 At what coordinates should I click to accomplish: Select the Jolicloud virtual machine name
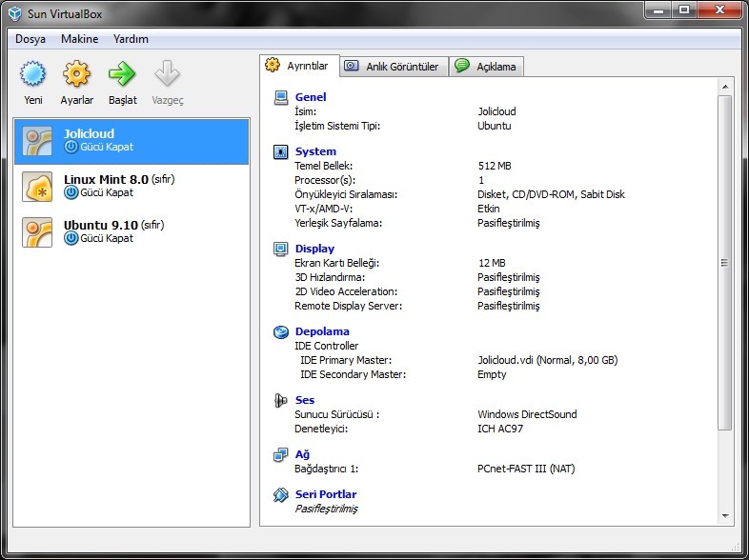click(x=89, y=133)
